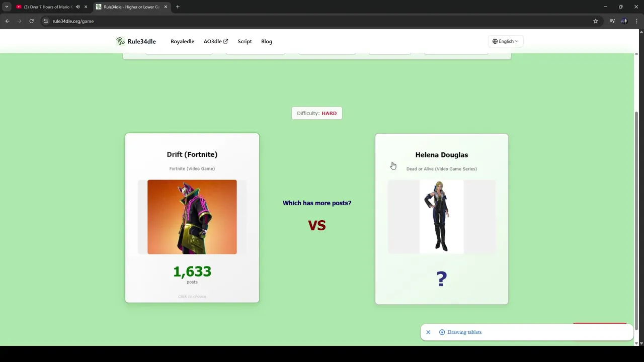Go forward in browser history

(19, 21)
